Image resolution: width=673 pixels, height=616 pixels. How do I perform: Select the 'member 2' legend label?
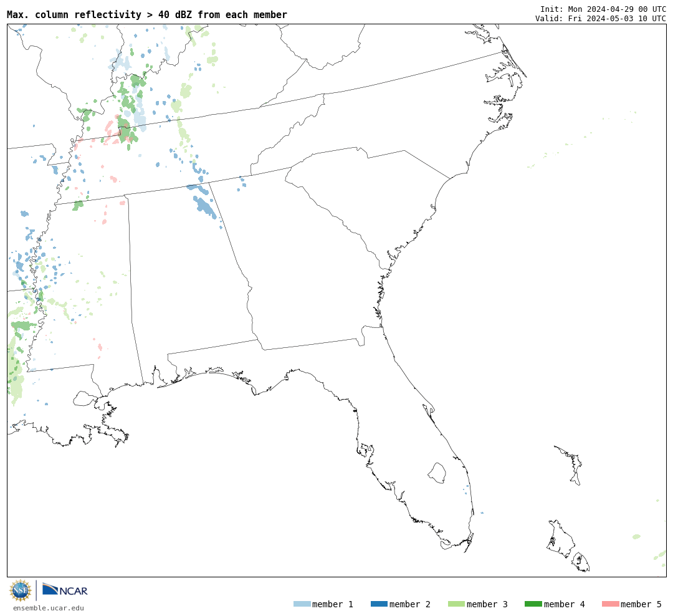click(410, 604)
